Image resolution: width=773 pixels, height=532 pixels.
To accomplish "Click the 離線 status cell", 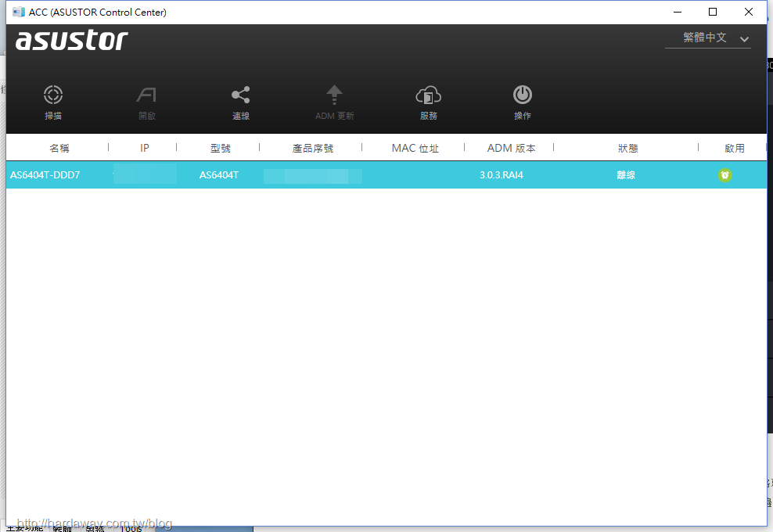I will point(626,175).
